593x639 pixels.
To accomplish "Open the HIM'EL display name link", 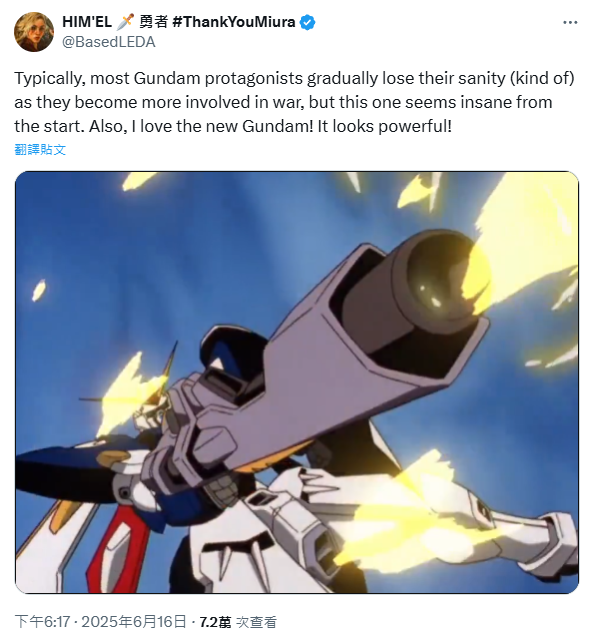I will pos(87,22).
